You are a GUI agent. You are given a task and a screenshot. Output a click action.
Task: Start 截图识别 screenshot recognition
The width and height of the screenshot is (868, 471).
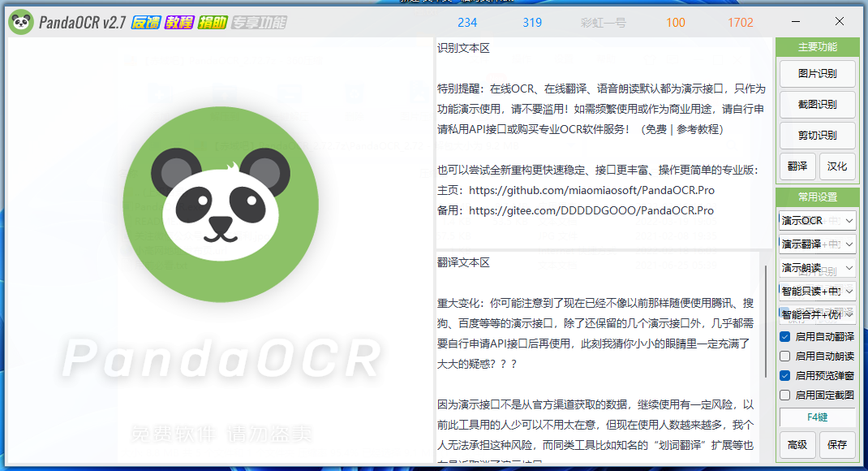[817, 104]
